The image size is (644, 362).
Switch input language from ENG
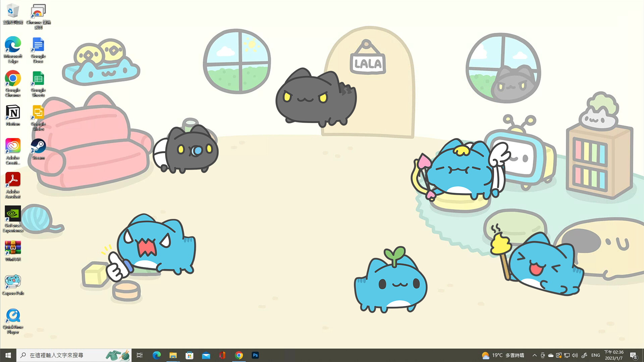coord(595,355)
